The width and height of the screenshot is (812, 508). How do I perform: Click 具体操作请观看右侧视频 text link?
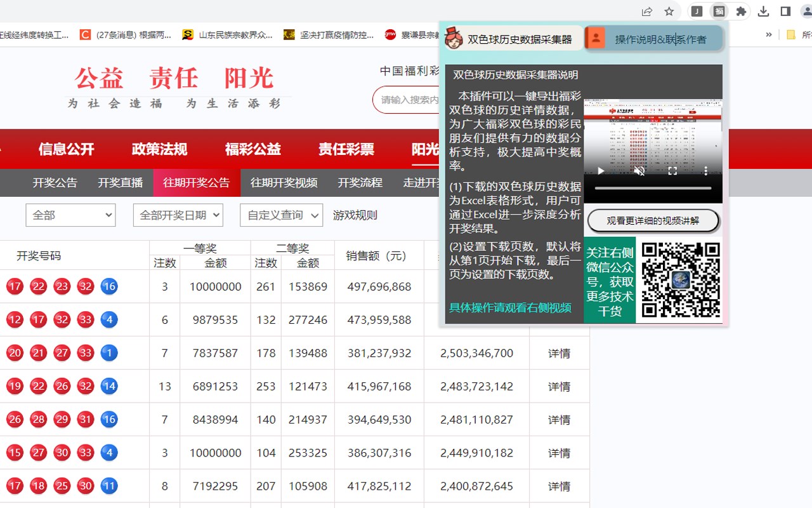(x=510, y=307)
